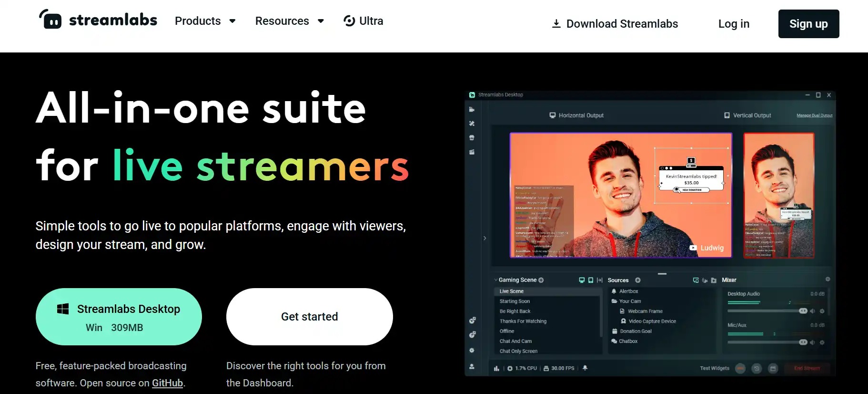
Task: Open the Themes wand icon in app sidebar
Action: point(472,124)
